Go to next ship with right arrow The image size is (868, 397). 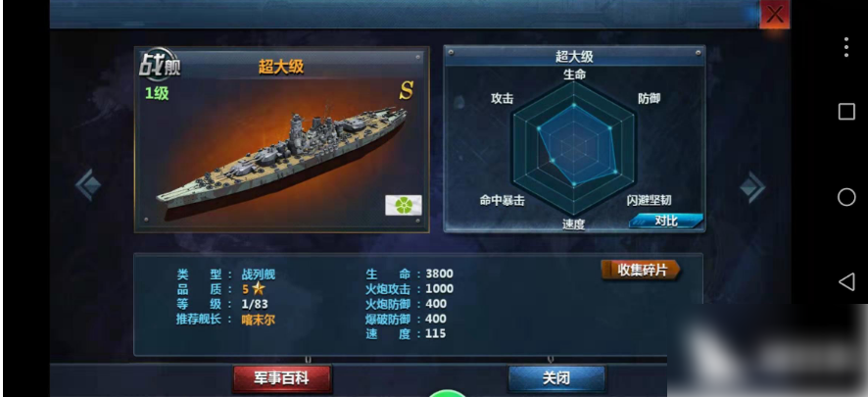point(752,187)
